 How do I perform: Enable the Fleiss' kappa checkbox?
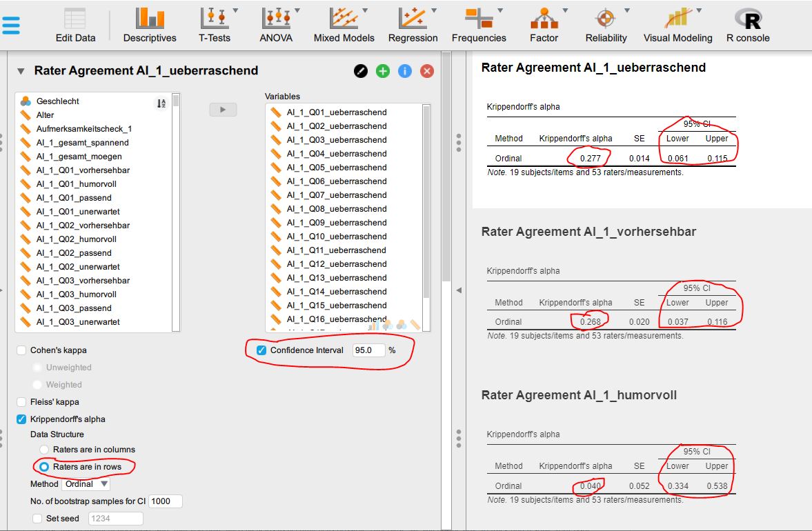pos(21,402)
